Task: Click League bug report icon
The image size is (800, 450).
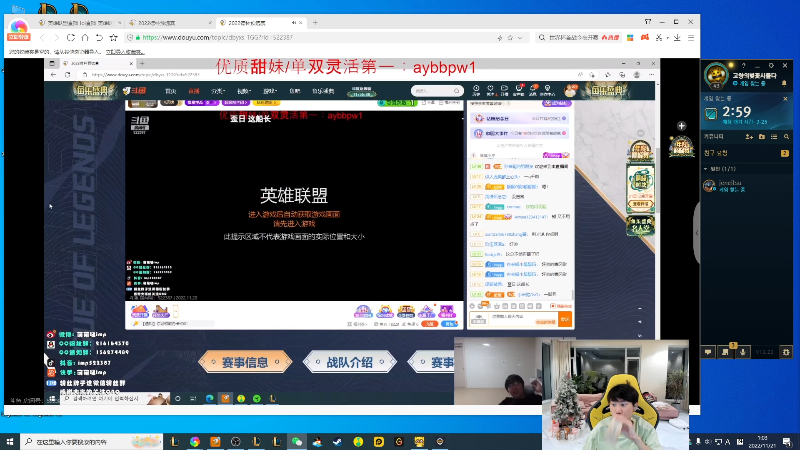Action: pyautogui.click(x=786, y=352)
